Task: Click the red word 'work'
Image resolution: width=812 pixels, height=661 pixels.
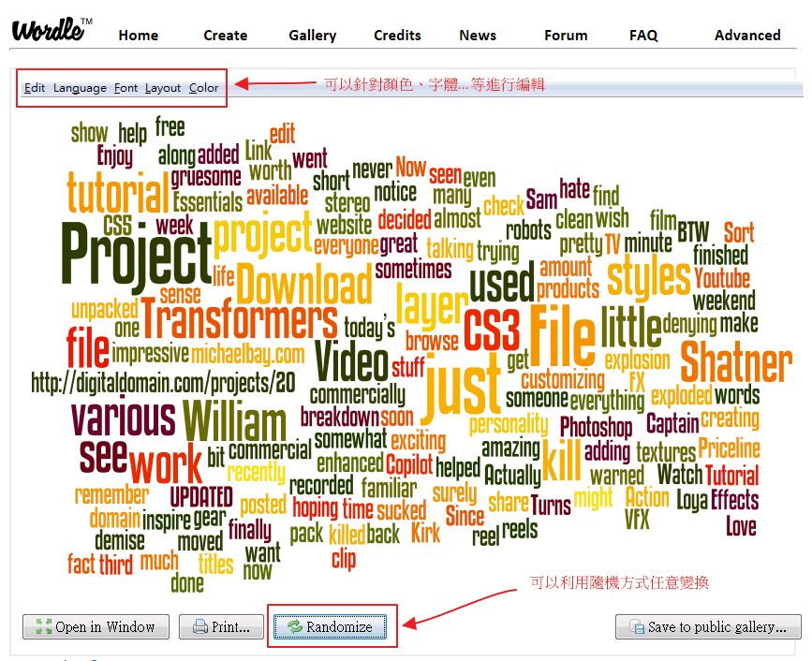Action: point(165,464)
